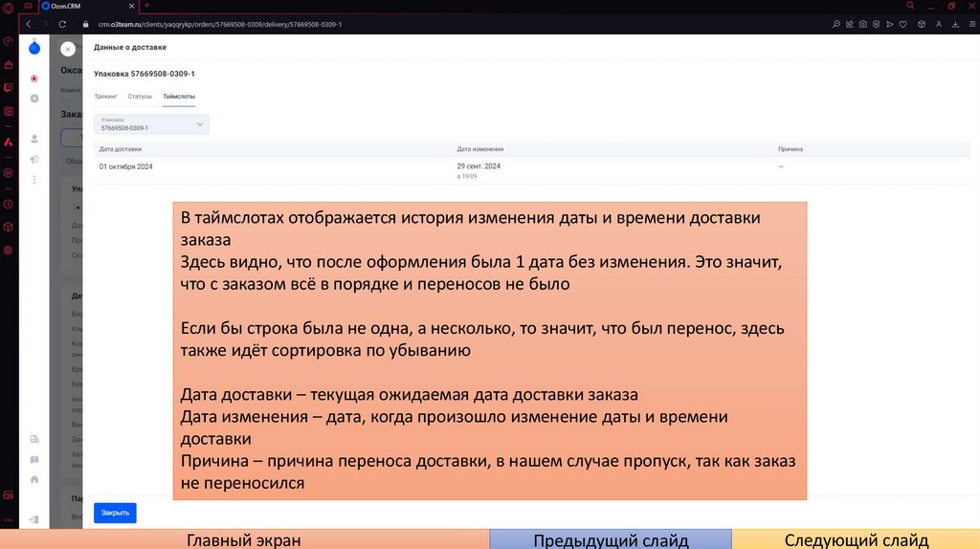Click the snapshot camera icon in toolbar
This screenshot has height=549, width=980.
[x=863, y=24]
